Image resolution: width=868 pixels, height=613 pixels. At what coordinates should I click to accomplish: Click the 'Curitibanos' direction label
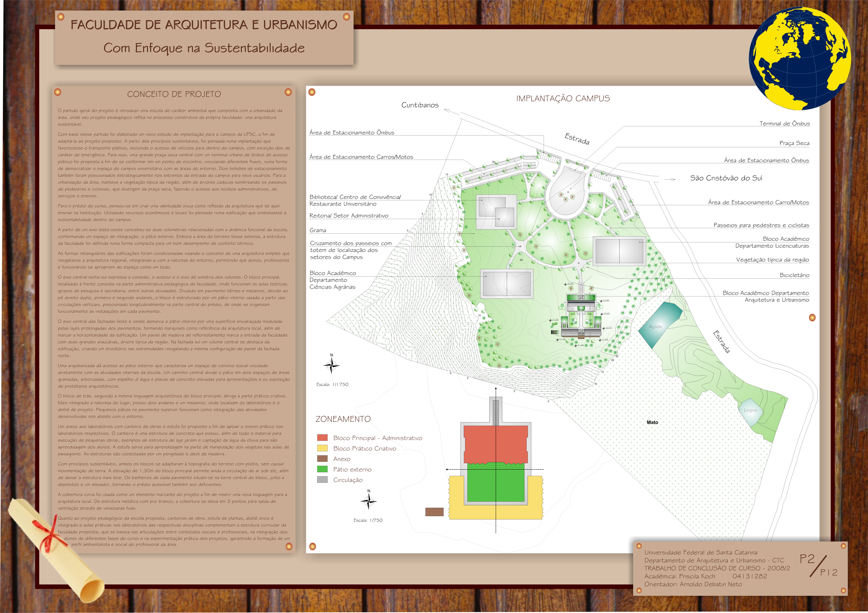(420, 105)
